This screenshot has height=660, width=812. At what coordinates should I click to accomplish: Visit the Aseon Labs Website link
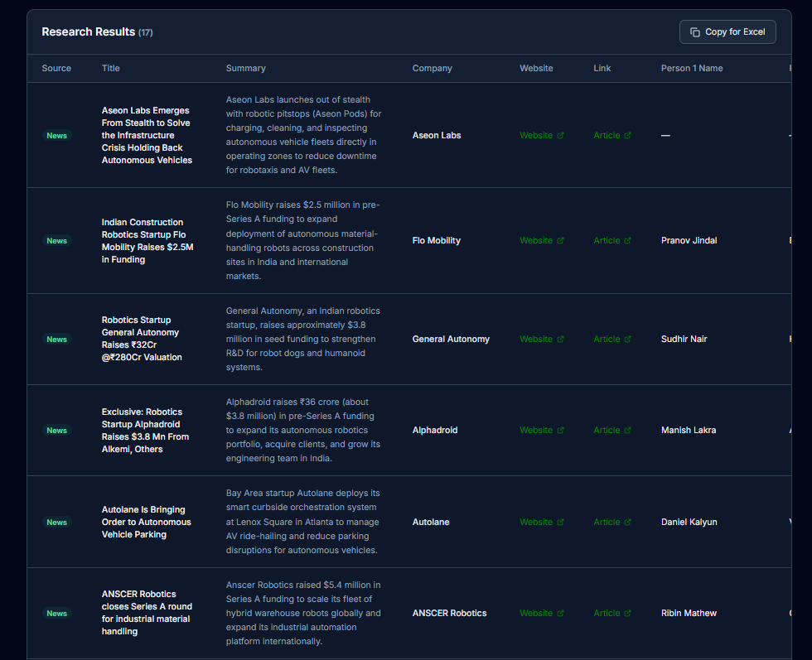(x=541, y=136)
